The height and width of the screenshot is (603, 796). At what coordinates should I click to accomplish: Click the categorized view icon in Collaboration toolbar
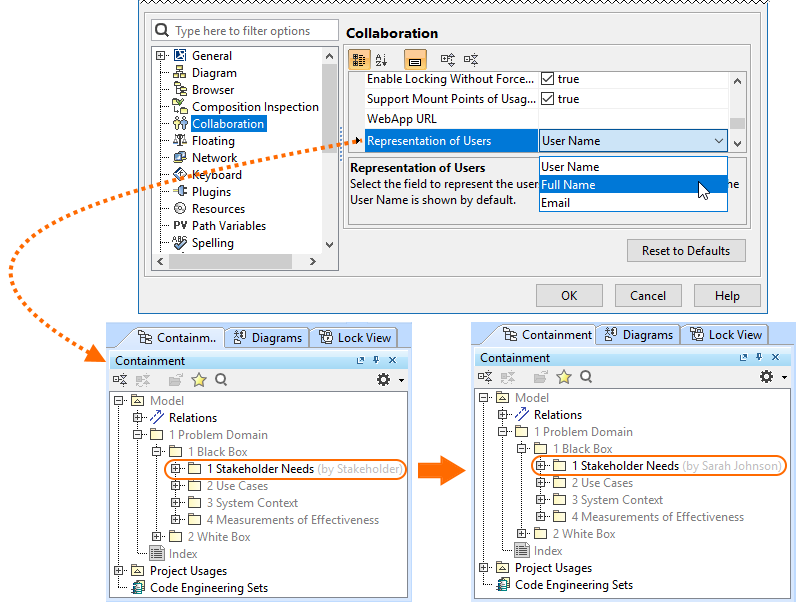pyautogui.click(x=359, y=60)
